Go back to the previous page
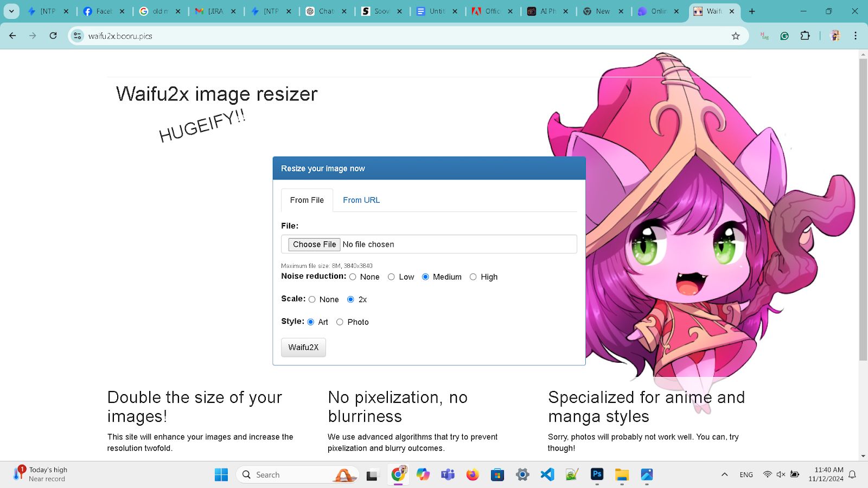This screenshot has width=868, height=488. point(12,36)
